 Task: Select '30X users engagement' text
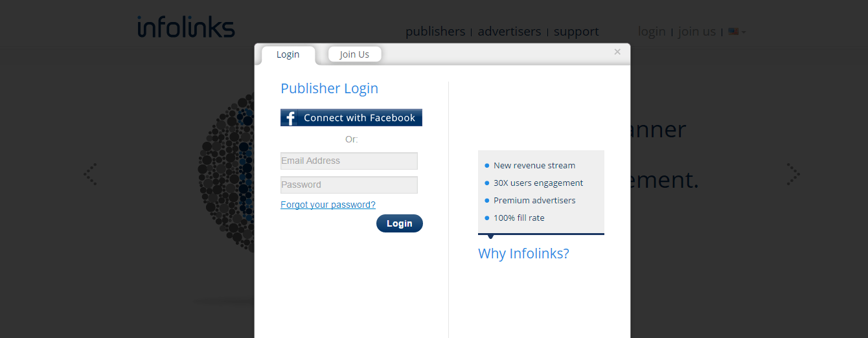538,183
